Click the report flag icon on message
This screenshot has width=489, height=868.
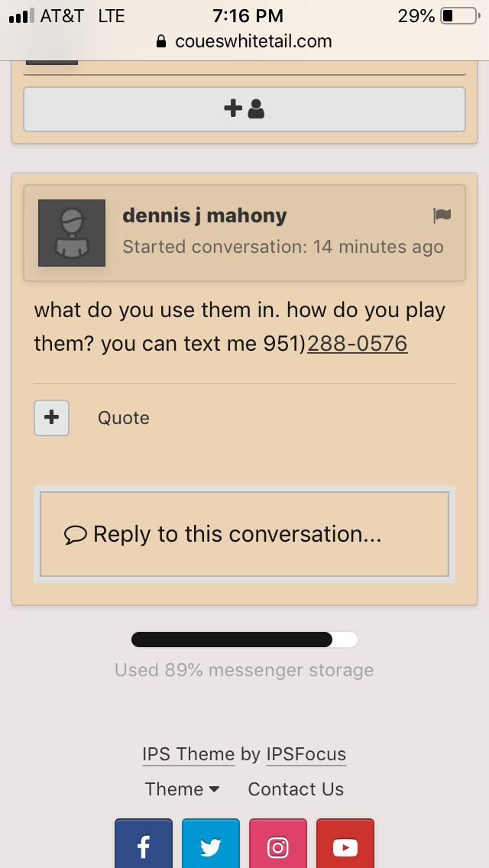(x=442, y=215)
